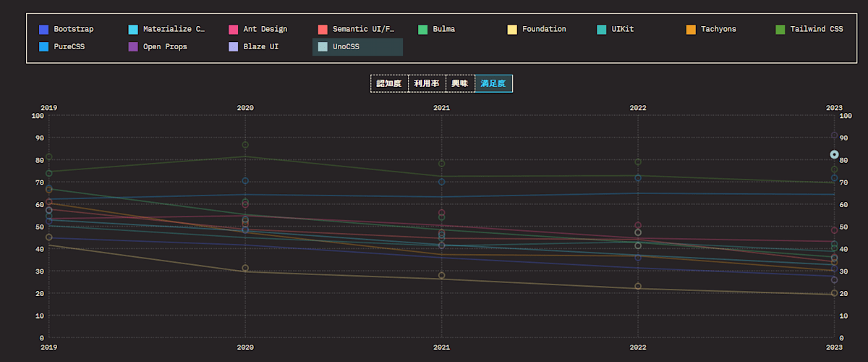The width and height of the screenshot is (868, 362).
Task: Highlight the Blaze UI legend label
Action: pos(260,47)
